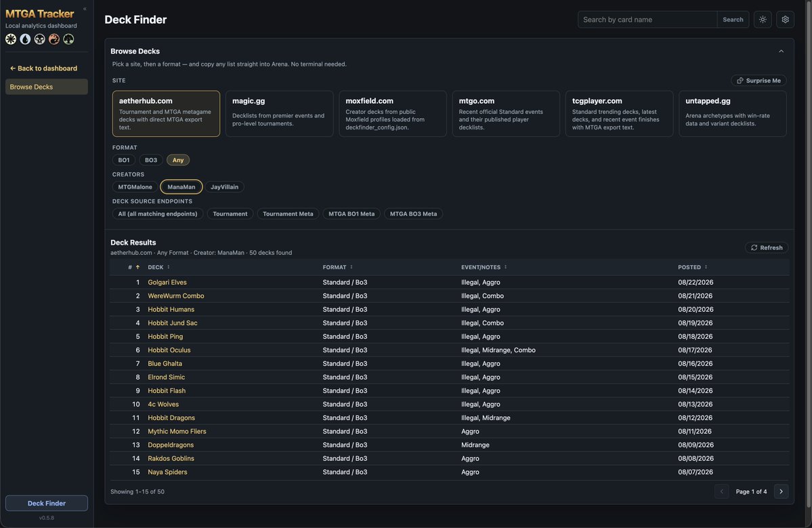Click the red mana fire icon
812x528 pixels.
[x=54, y=39]
